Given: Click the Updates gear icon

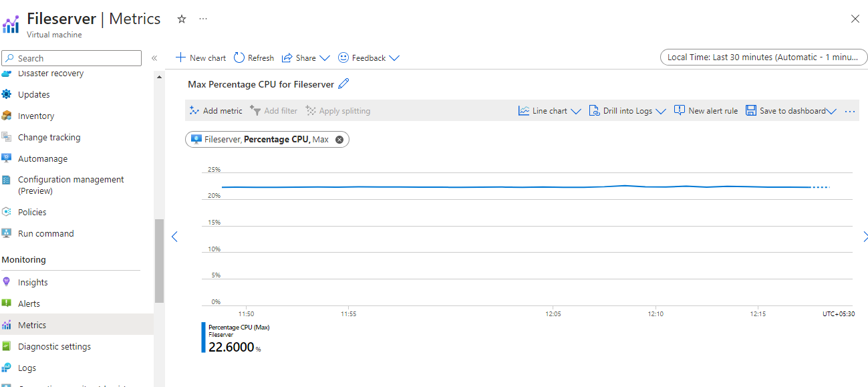Looking at the screenshot, I should tap(7, 94).
